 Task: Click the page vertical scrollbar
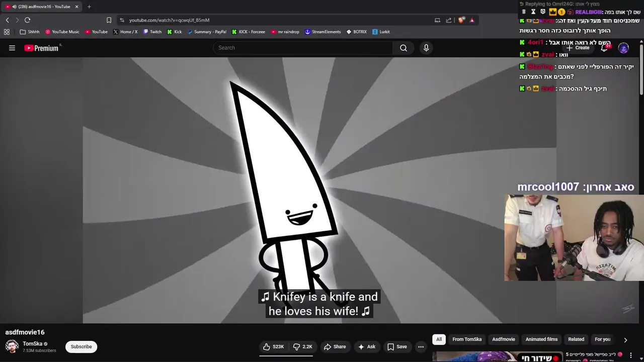(x=641, y=70)
